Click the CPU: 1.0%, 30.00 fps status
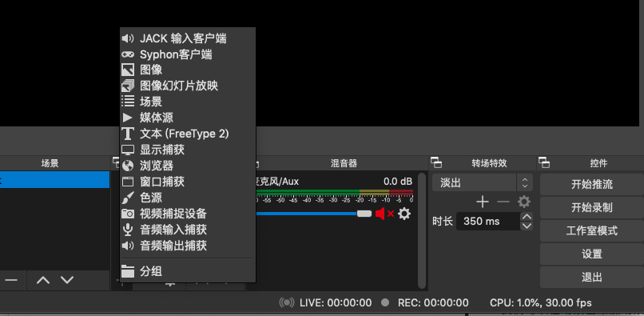The image size is (644, 316). (x=540, y=303)
